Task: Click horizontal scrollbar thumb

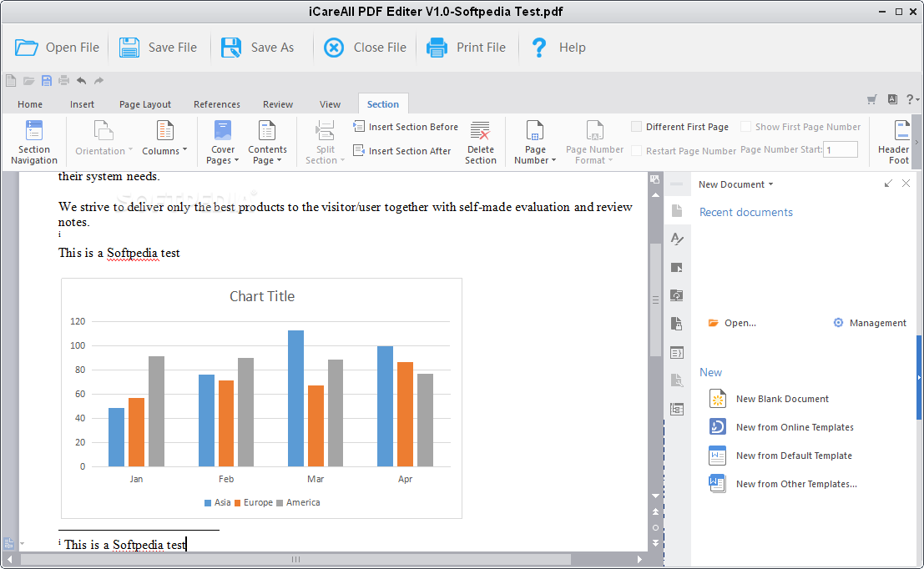Action: tap(295, 559)
